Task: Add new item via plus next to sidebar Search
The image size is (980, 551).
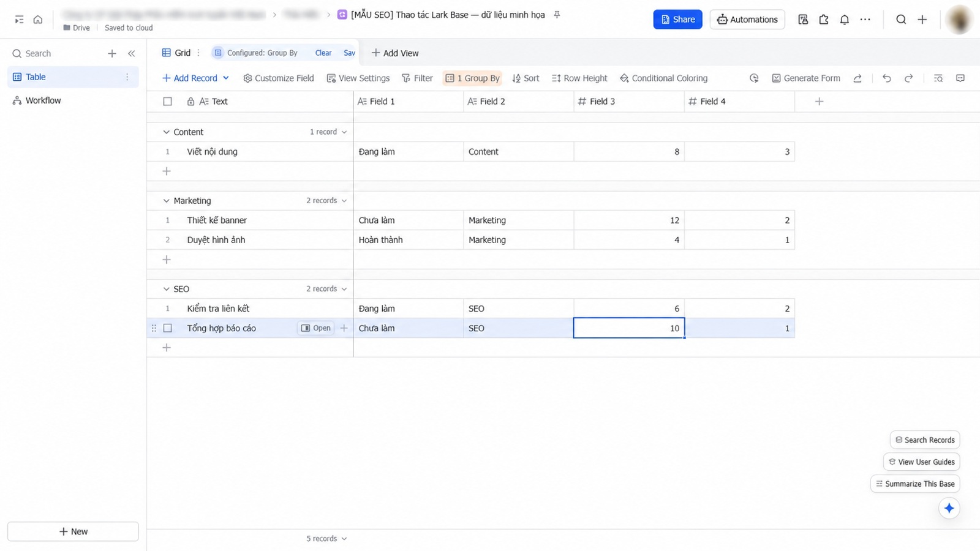Action: (x=112, y=54)
